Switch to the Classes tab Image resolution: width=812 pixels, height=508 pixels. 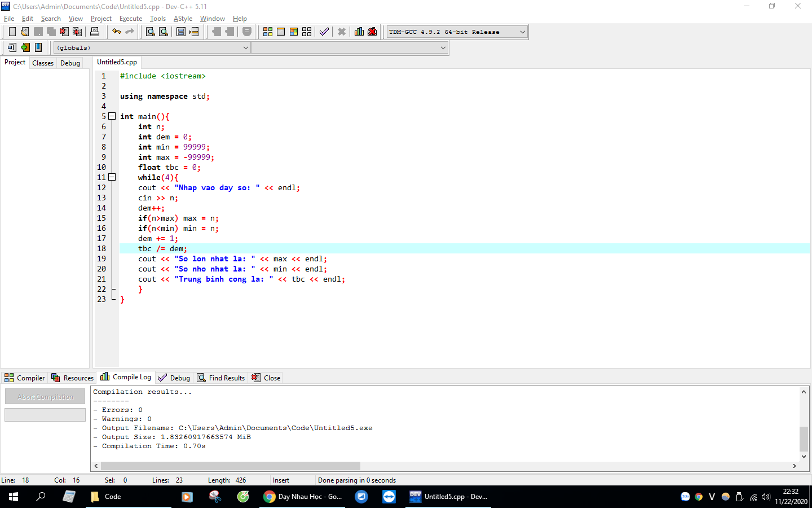pyautogui.click(x=43, y=63)
